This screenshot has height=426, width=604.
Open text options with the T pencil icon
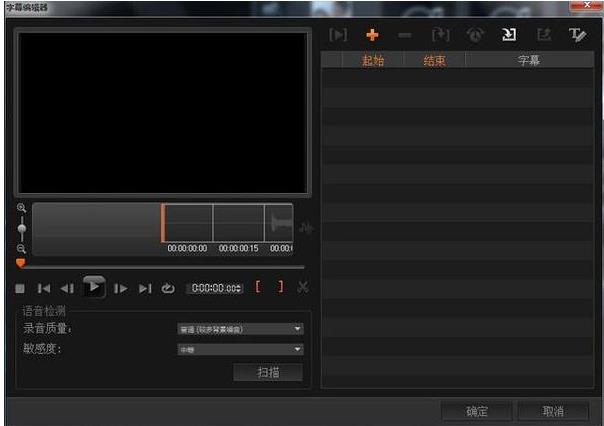tap(577, 35)
